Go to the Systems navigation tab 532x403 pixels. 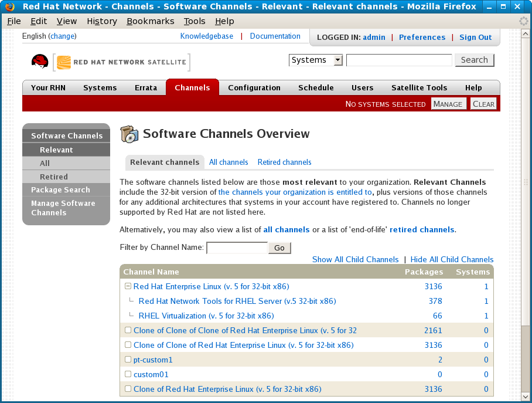coord(100,87)
